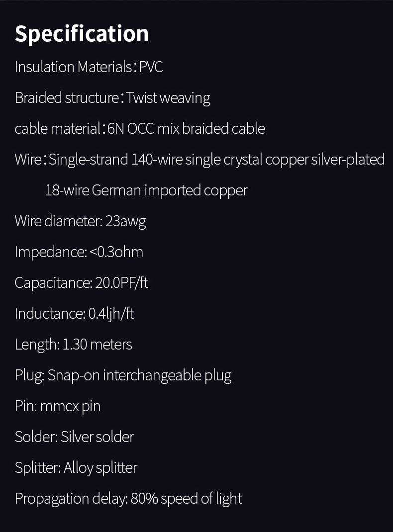
Task: Click the Specification heading
Action: 82,34
